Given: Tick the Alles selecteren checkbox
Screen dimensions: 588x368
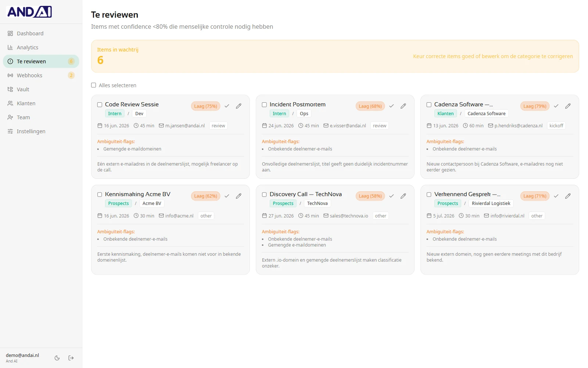Looking at the screenshot, I should click(94, 85).
